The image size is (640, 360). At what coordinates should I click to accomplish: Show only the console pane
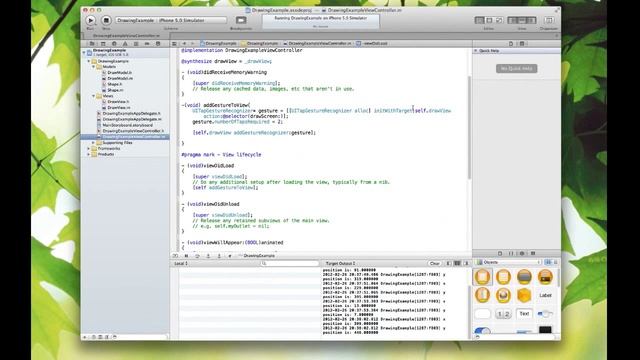point(467,264)
